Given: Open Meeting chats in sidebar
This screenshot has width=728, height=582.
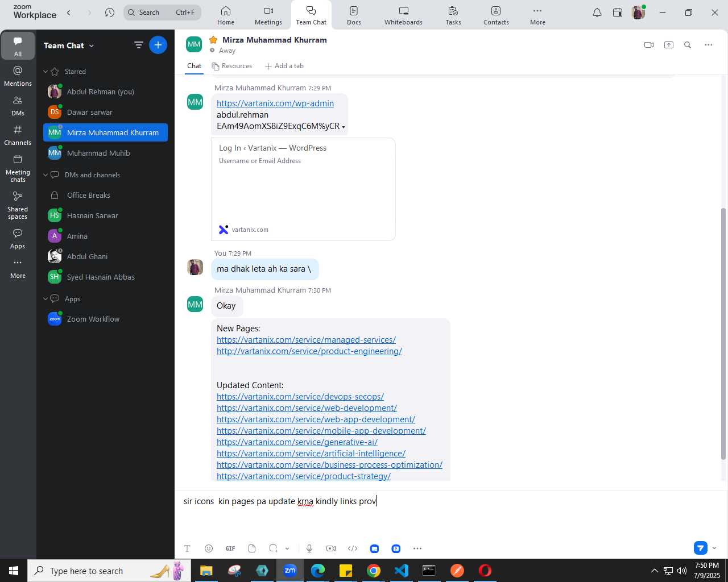Looking at the screenshot, I should (18, 169).
